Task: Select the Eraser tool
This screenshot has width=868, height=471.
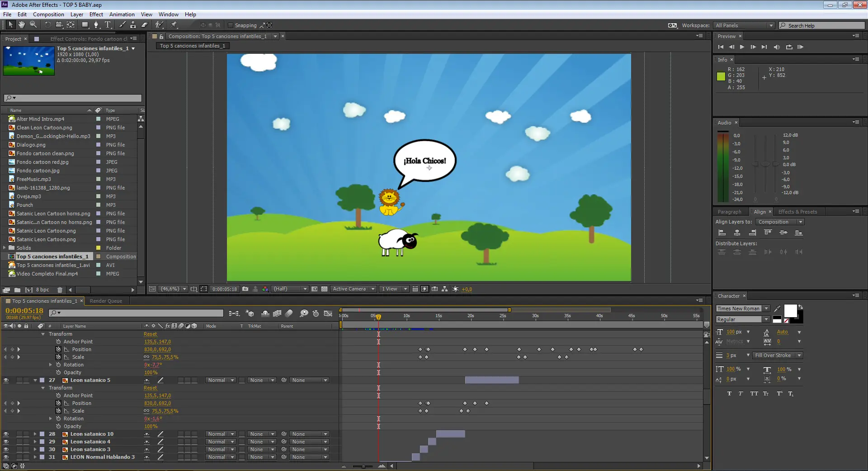Action: 145,25
